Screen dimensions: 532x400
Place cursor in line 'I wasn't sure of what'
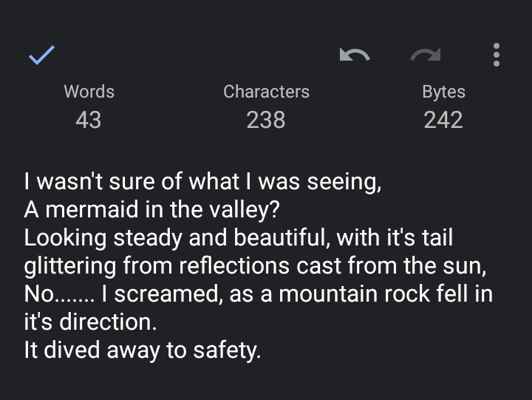click(x=132, y=181)
